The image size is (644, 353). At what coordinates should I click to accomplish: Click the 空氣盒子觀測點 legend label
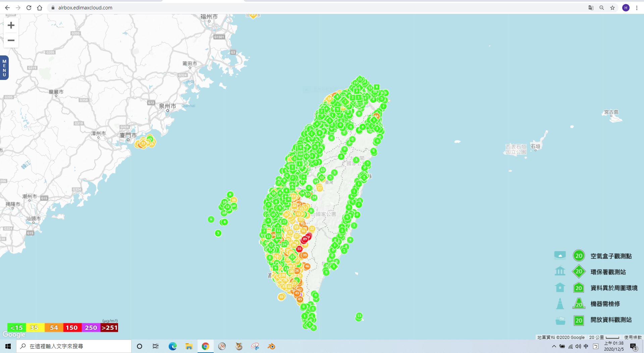pos(611,256)
